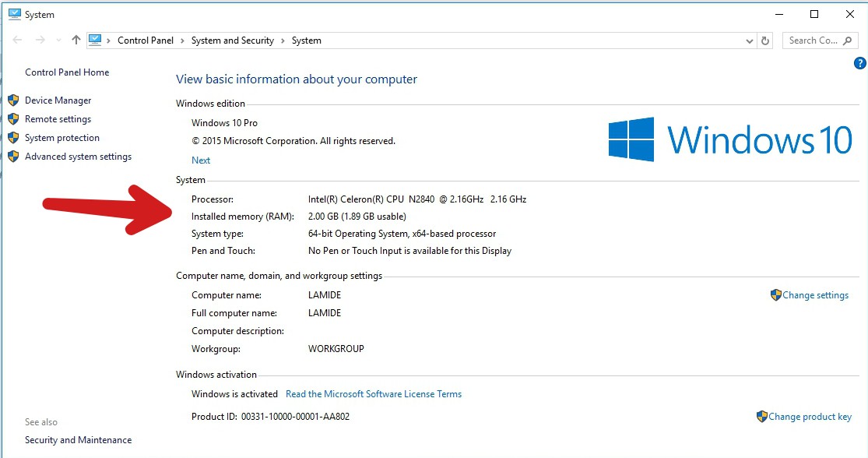This screenshot has height=458, width=868.
Task: Click the System protection shield icon
Action: [x=13, y=138]
